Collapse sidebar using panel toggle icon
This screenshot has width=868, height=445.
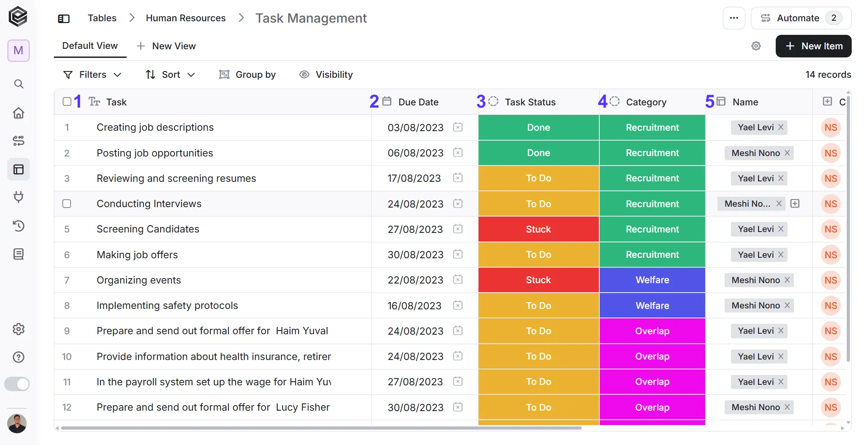64,19
